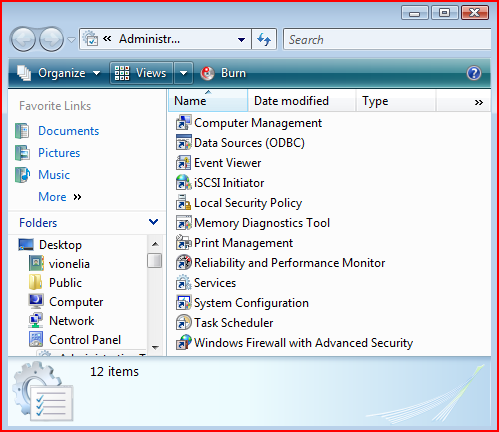Screen dimensions: 499x432
Task: Open the Music link
Action: tap(54, 175)
